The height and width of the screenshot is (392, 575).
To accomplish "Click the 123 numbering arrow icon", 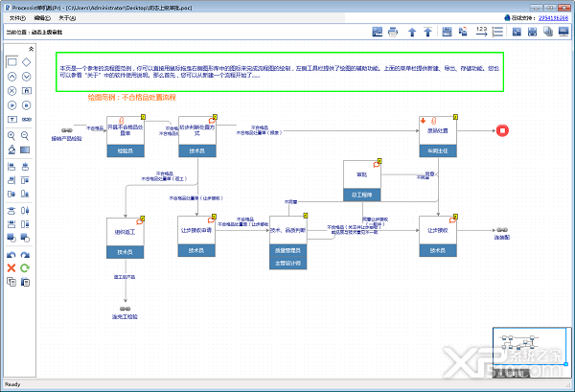I will pos(481,32).
